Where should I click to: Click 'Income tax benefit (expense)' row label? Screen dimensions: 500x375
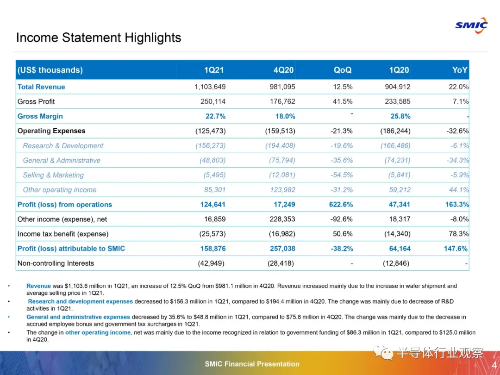[63, 234]
